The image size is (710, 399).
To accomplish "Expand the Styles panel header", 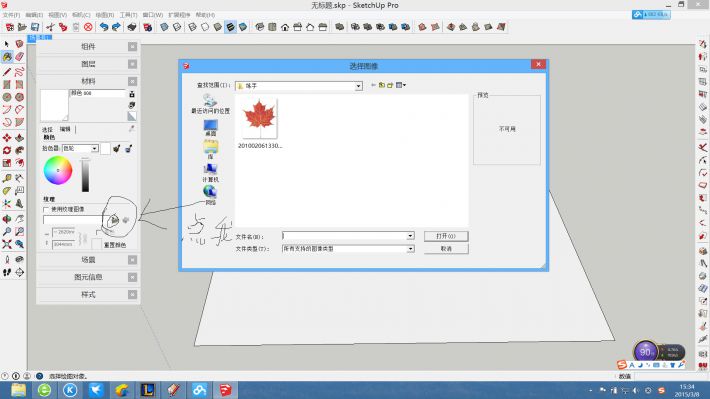I will click(x=88, y=294).
